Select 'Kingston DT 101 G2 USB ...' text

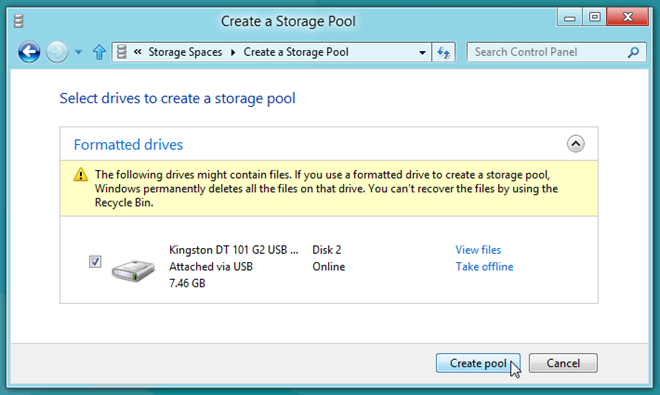(234, 250)
